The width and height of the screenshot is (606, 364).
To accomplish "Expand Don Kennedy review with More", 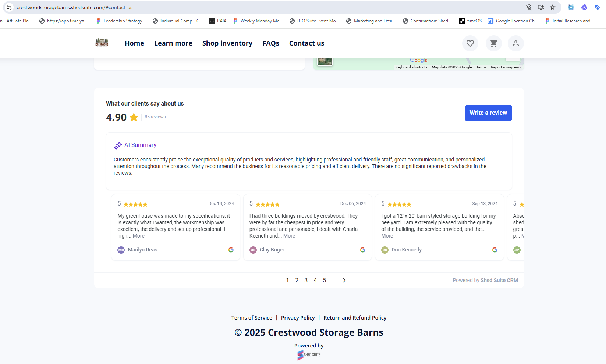I will click(387, 236).
